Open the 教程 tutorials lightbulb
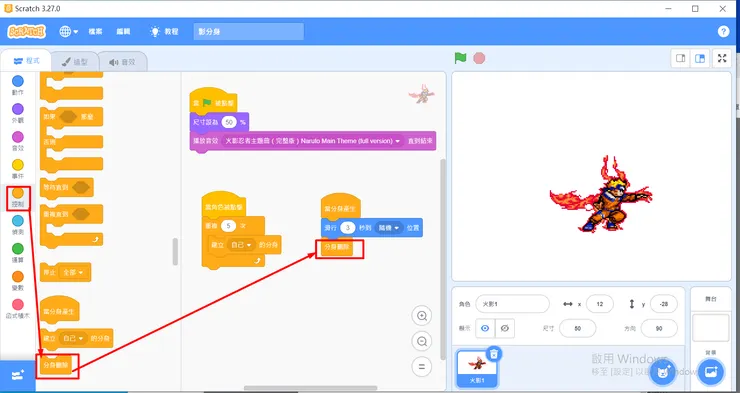This screenshot has height=393, width=740. (x=164, y=32)
